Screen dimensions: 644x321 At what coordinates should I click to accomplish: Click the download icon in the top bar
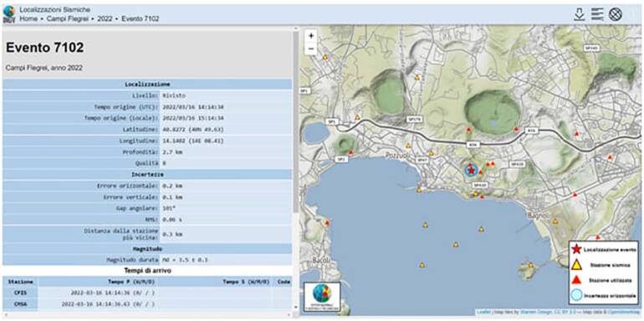click(x=579, y=14)
